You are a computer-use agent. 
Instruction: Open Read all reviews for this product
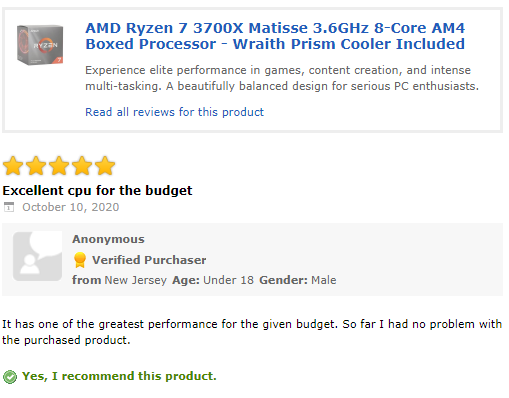pos(174,112)
